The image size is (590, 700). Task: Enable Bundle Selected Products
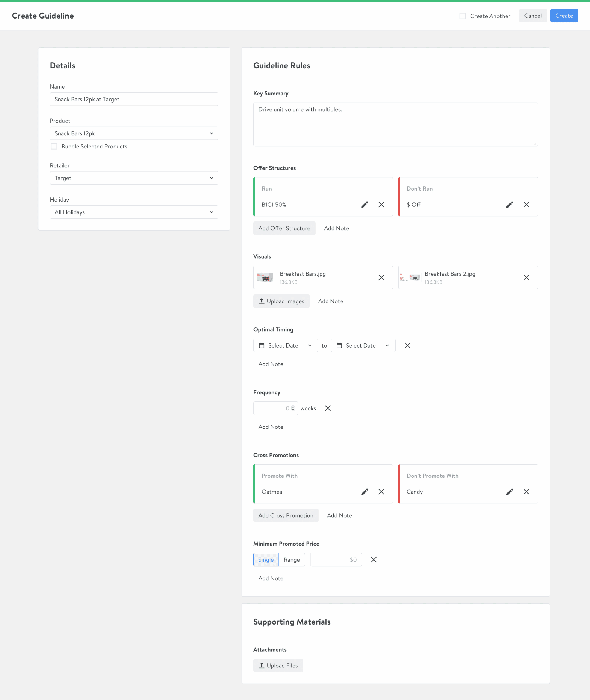pos(54,146)
